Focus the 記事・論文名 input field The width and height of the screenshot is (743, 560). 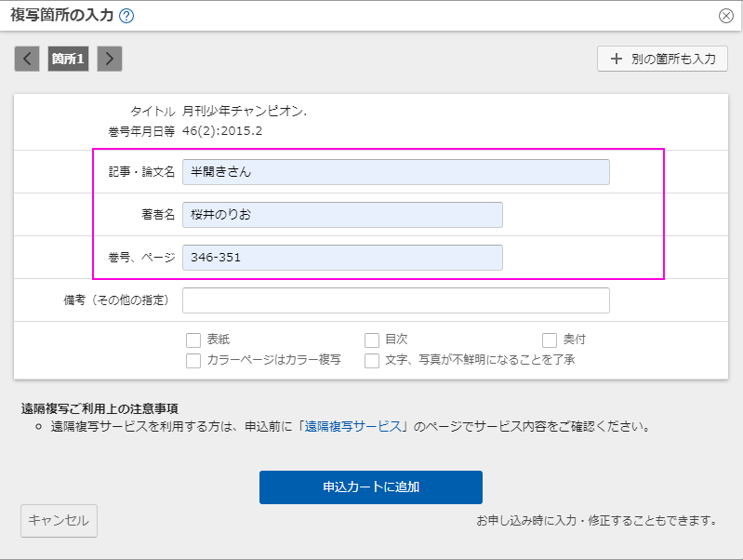(x=395, y=172)
